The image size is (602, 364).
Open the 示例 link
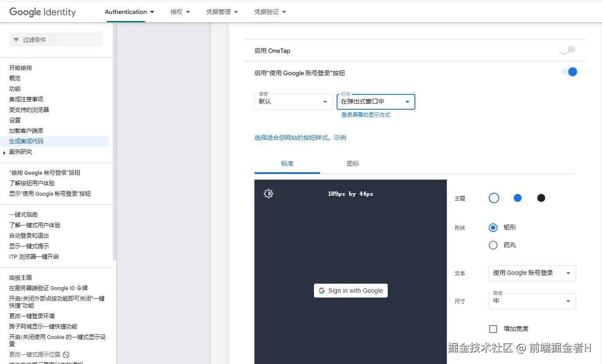click(340, 138)
